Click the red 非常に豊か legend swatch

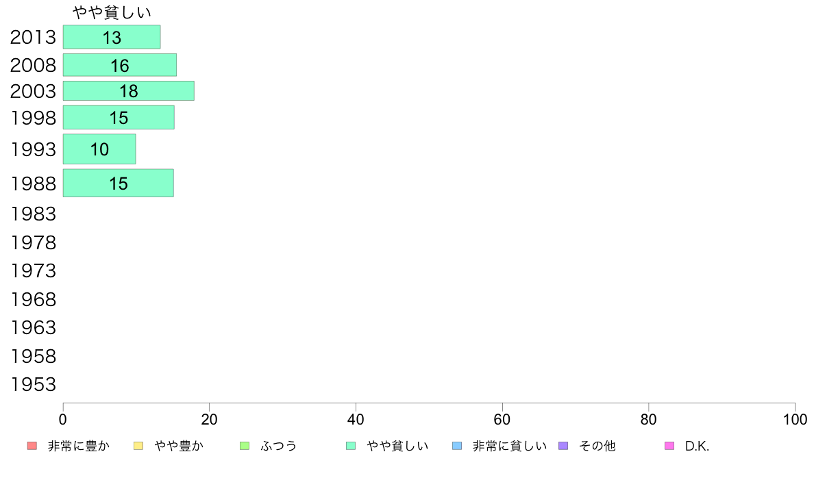[32, 446]
